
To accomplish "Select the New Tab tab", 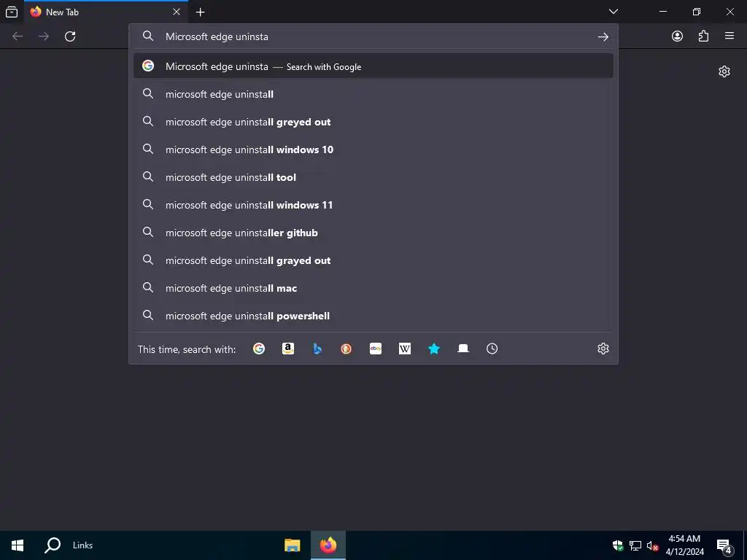I will tap(106, 12).
